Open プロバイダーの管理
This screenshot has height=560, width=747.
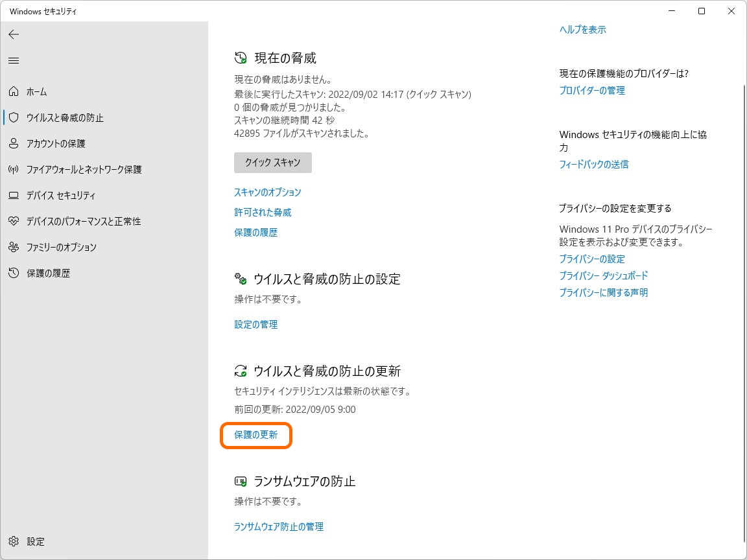pos(592,90)
